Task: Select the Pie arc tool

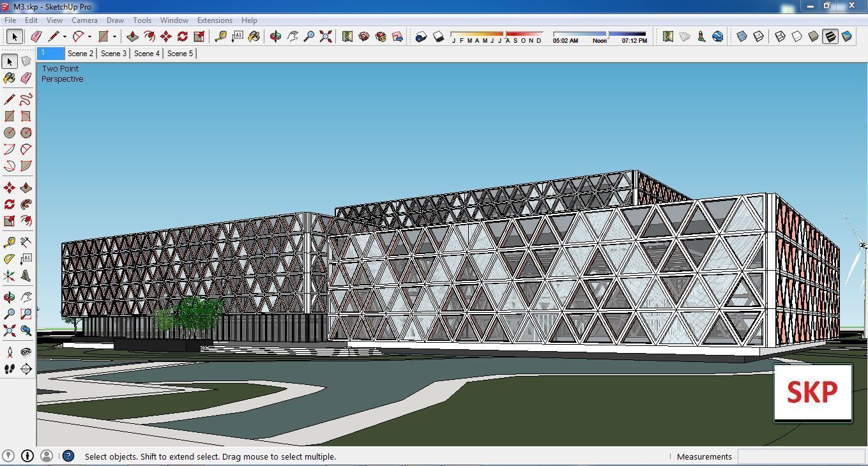Action: pyautogui.click(x=26, y=166)
